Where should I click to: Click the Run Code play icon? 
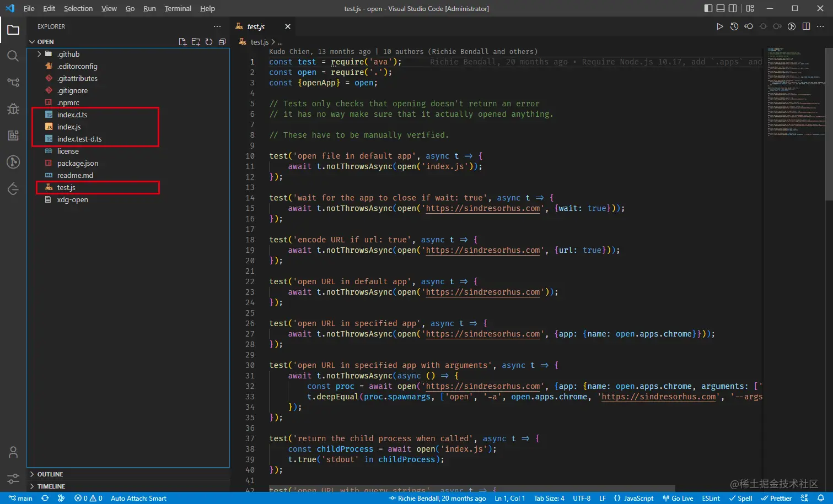pyautogui.click(x=719, y=26)
